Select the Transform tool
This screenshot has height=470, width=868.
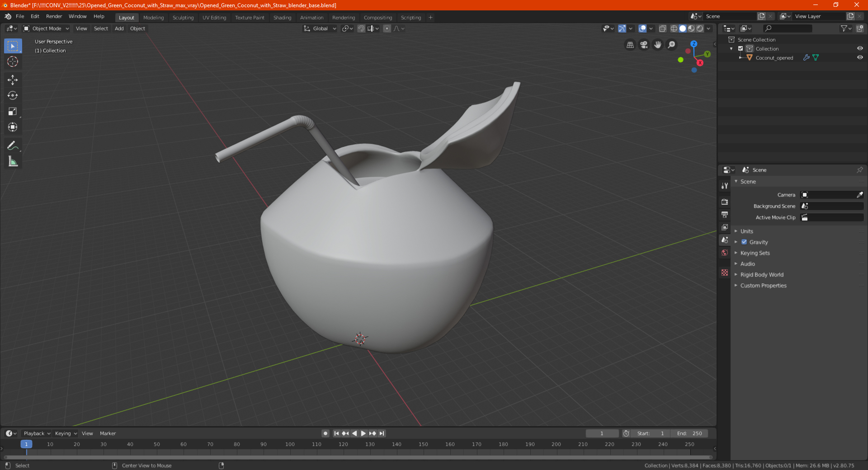point(13,127)
